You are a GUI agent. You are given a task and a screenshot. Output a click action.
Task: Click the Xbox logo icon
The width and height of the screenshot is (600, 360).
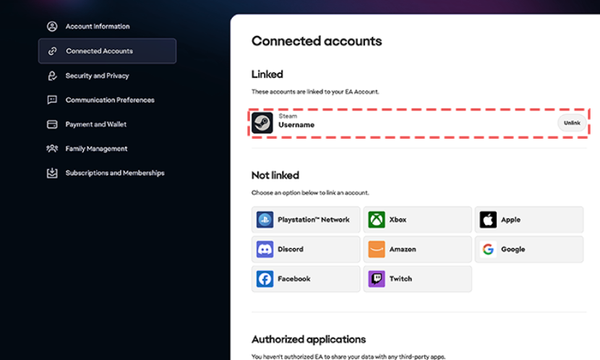377,220
